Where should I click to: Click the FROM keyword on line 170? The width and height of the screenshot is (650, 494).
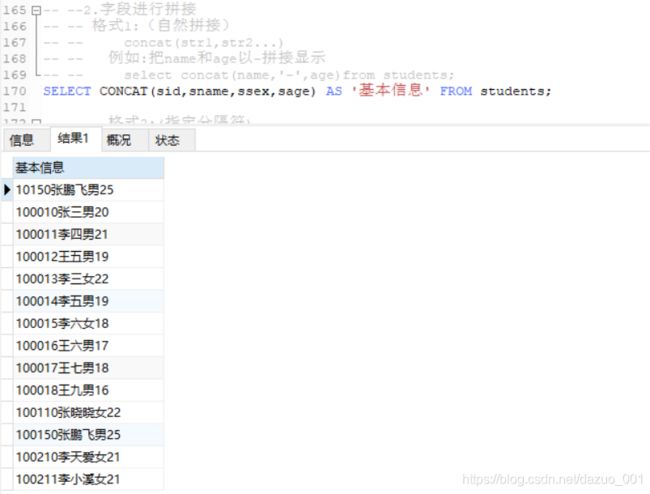(456, 91)
